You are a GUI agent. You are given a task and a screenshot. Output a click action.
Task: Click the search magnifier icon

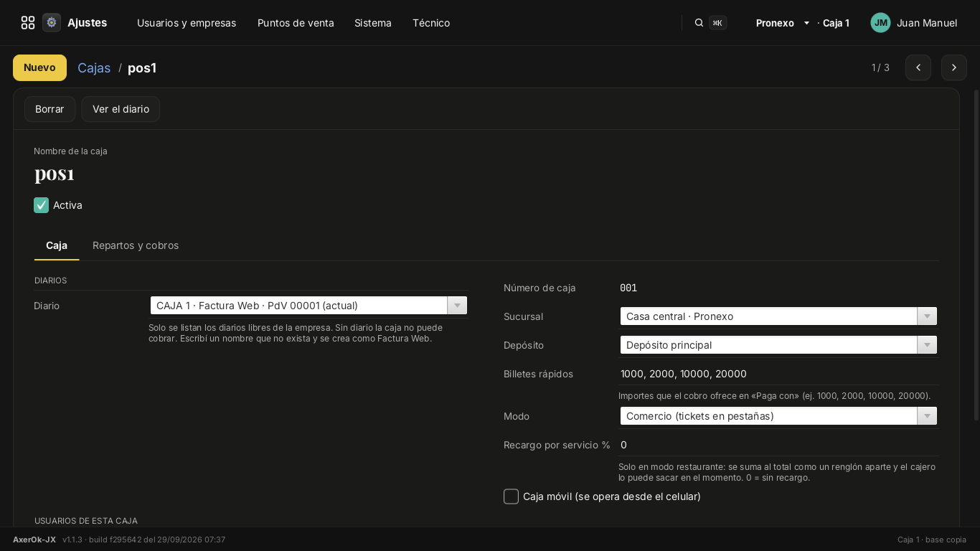coord(699,23)
